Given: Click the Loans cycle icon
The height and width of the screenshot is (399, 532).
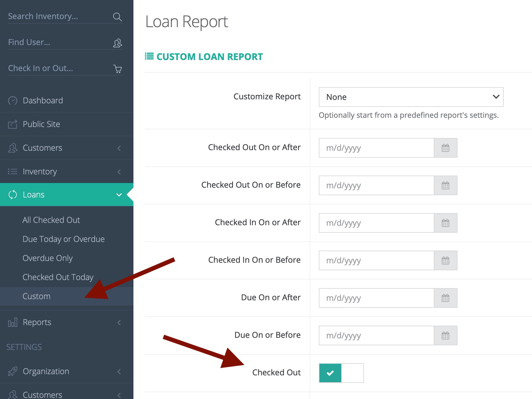Looking at the screenshot, I should 13,195.
